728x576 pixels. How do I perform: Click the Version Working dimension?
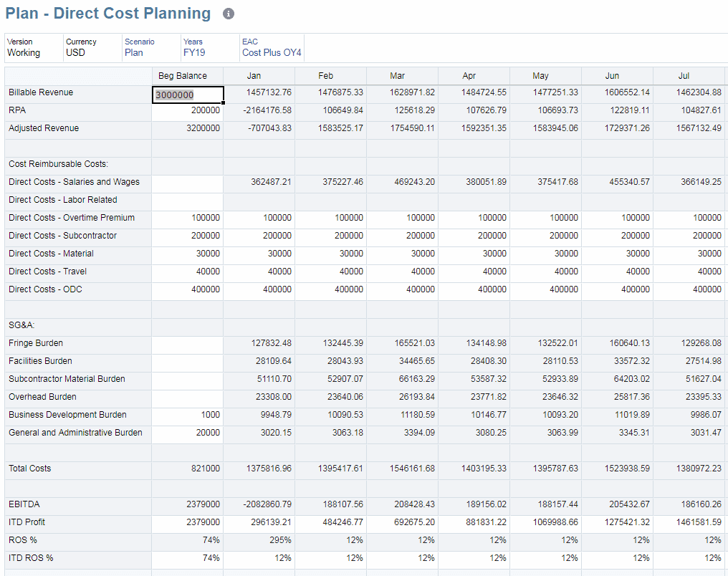(x=34, y=47)
